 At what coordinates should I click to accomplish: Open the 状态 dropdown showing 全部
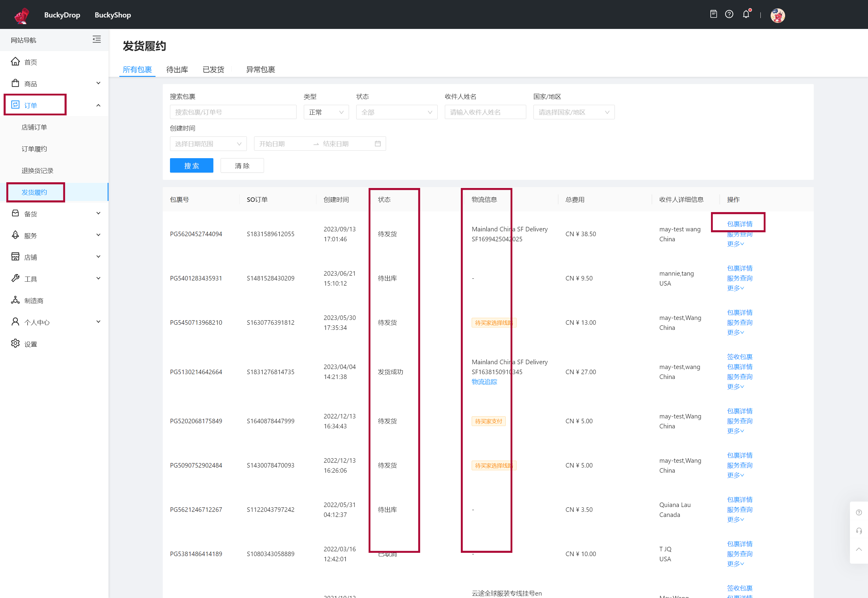tap(397, 112)
